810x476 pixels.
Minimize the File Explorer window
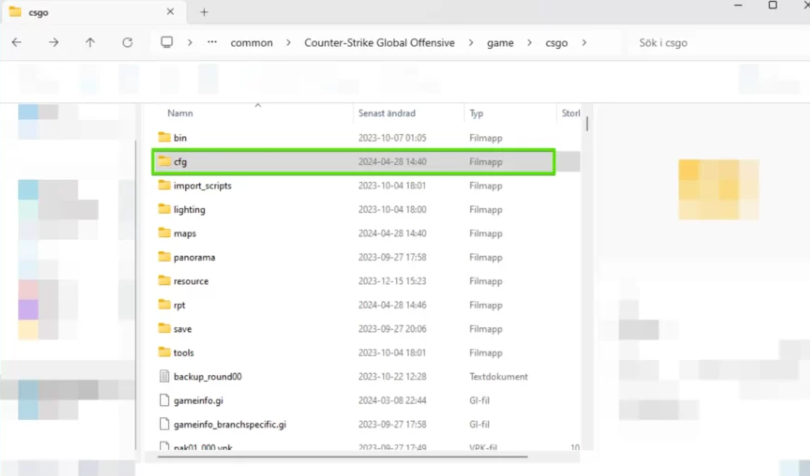click(738, 6)
